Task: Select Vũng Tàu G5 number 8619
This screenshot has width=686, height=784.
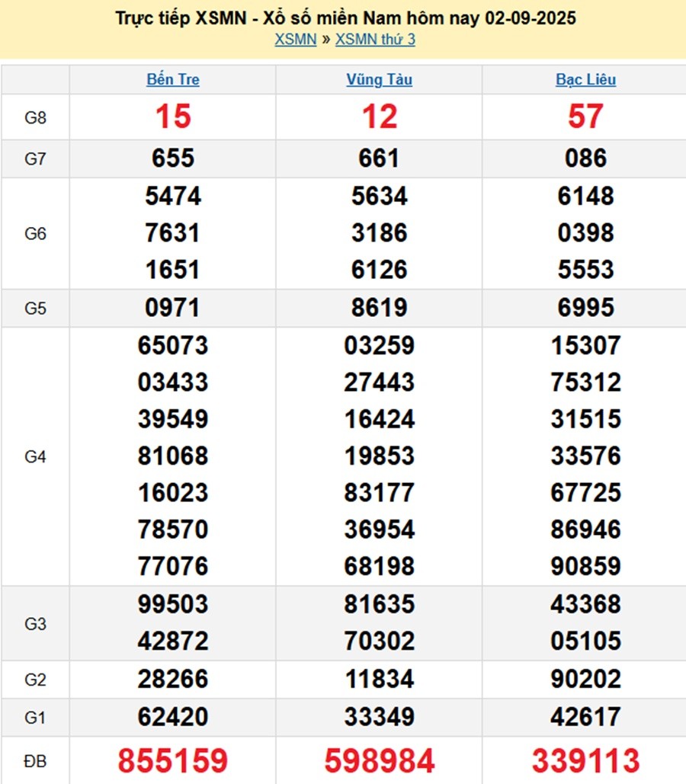Action: coord(379,308)
